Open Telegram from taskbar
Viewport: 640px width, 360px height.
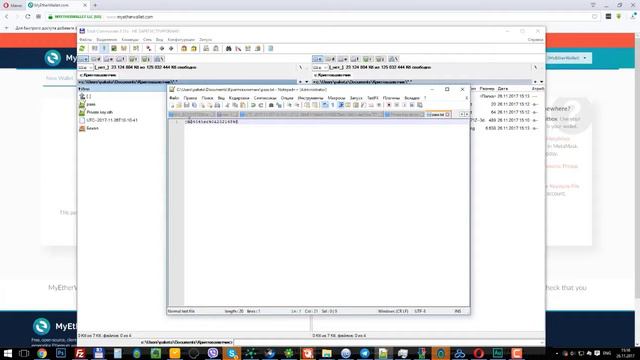(x=364, y=353)
